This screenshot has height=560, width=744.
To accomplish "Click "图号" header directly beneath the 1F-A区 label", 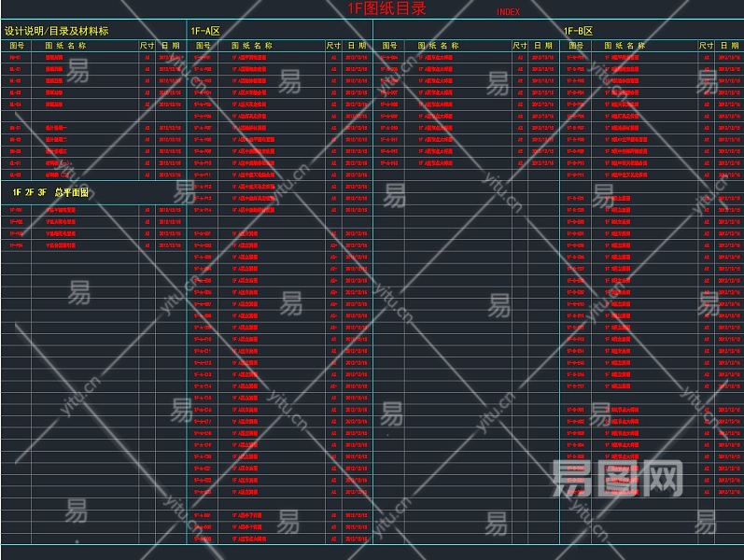I will click(x=204, y=46).
